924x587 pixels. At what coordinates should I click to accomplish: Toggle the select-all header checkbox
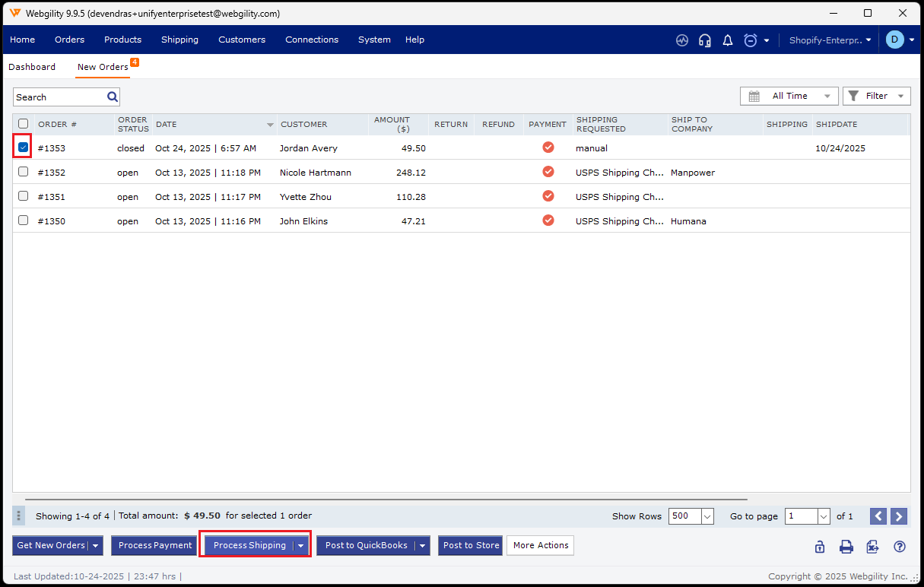(x=23, y=124)
